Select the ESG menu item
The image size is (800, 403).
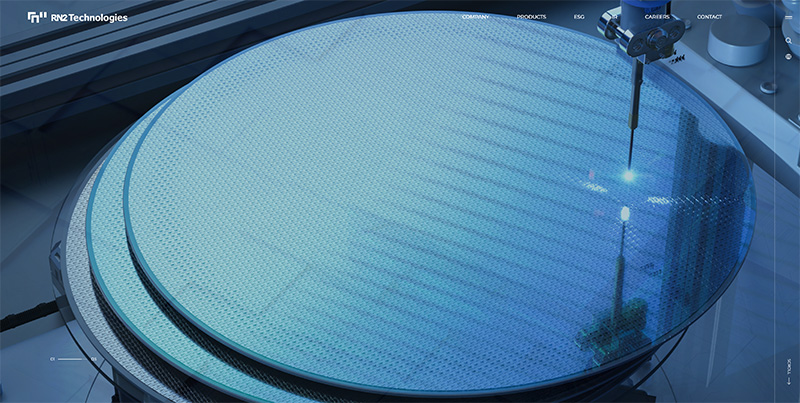click(580, 17)
